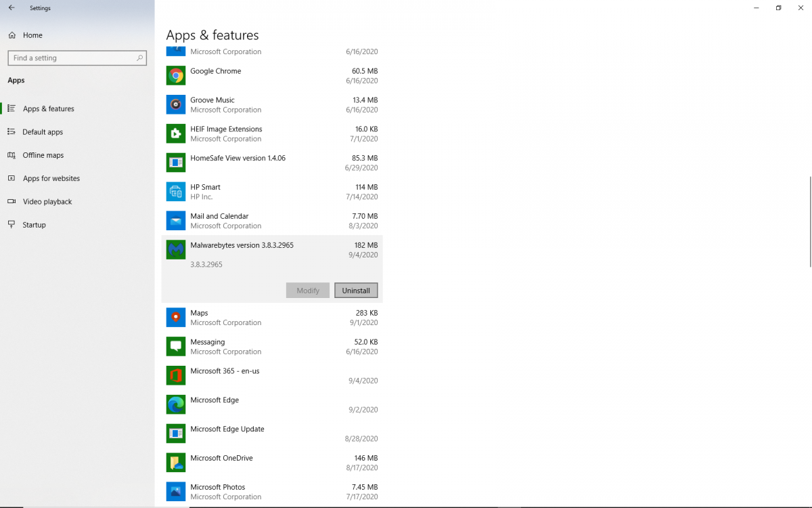The height and width of the screenshot is (508, 812).
Task: Select Microsoft 365 - en-us name
Action: click(x=225, y=371)
